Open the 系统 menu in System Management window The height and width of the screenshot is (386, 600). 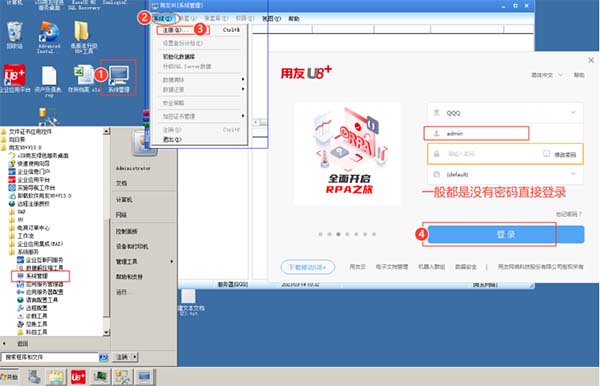click(x=164, y=18)
